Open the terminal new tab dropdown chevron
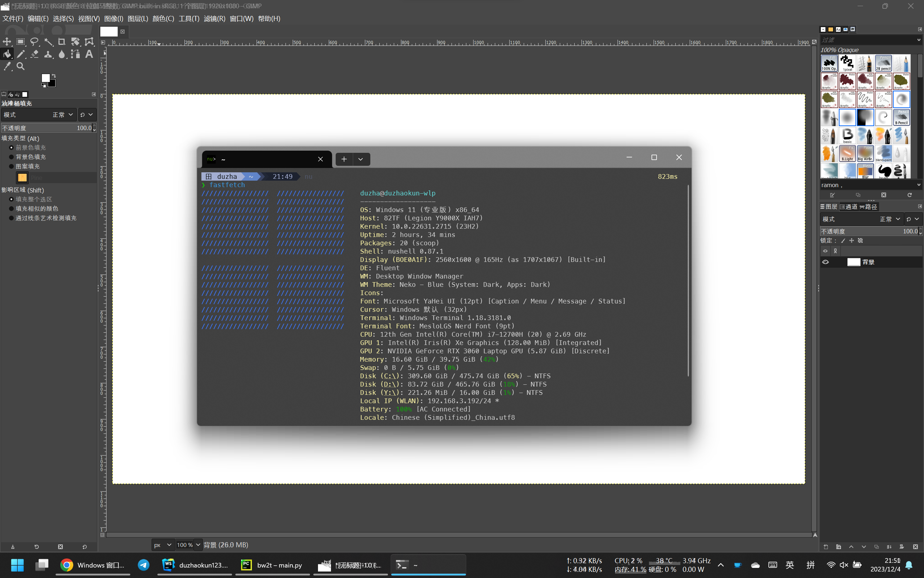924x578 pixels. (x=361, y=159)
